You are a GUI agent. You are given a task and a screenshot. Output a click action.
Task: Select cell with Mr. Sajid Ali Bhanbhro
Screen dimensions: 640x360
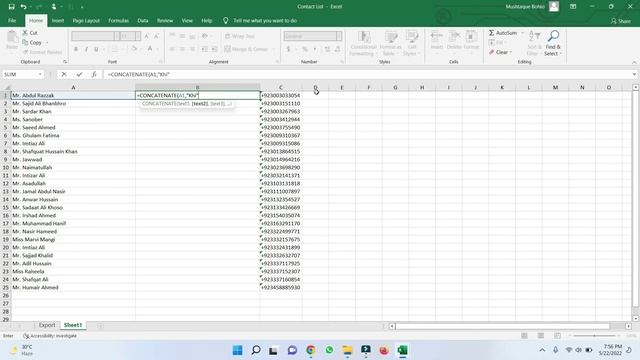coord(73,104)
